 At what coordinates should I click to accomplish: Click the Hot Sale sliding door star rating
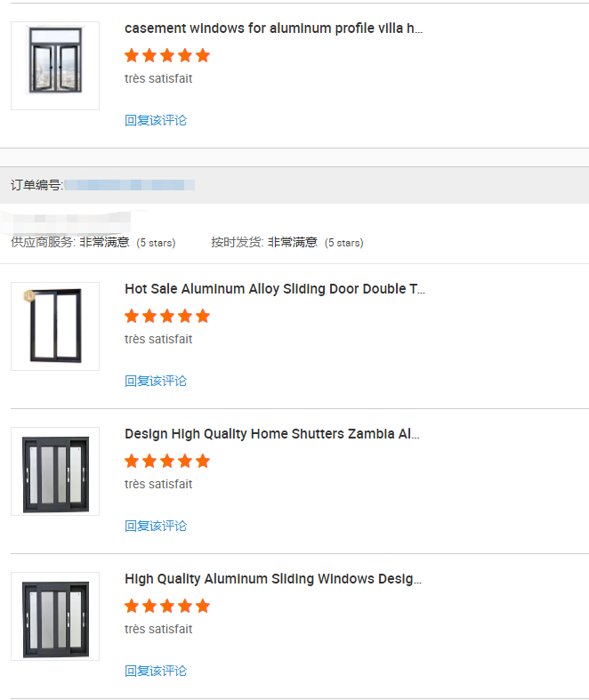167,316
